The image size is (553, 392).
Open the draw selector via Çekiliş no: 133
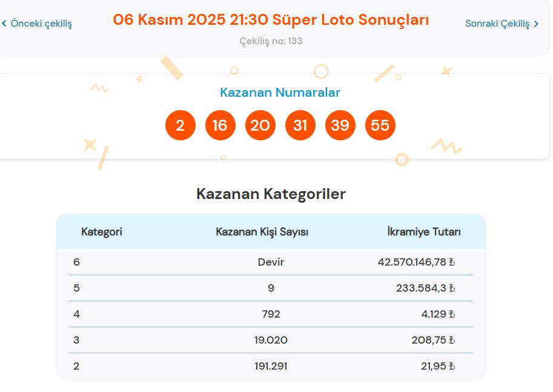271,41
